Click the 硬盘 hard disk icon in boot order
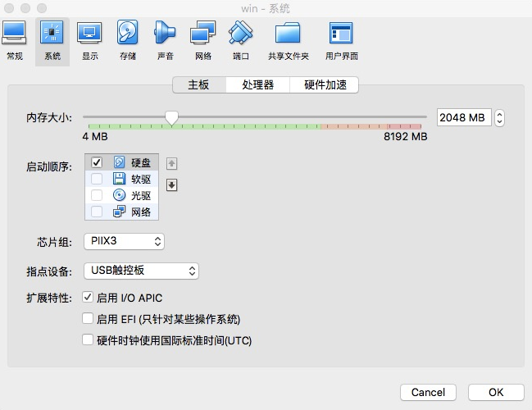Screen dimensions: 532x410 click(119, 162)
